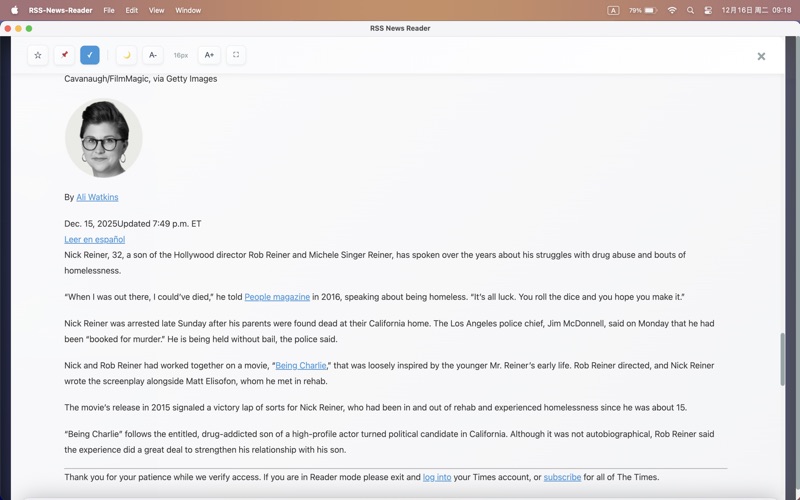Image resolution: width=800 pixels, height=500 pixels.
Task: Open the Apple menu
Action: pyautogui.click(x=15, y=10)
